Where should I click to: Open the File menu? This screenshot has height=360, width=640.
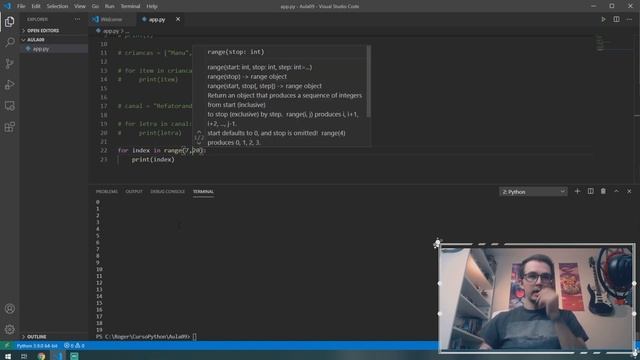point(21,6)
